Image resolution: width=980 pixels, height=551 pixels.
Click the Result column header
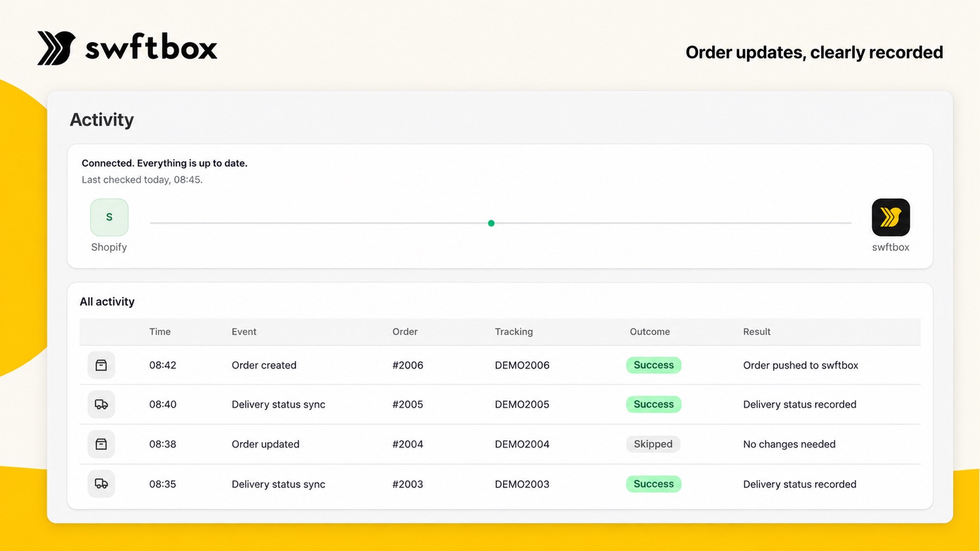click(x=756, y=332)
